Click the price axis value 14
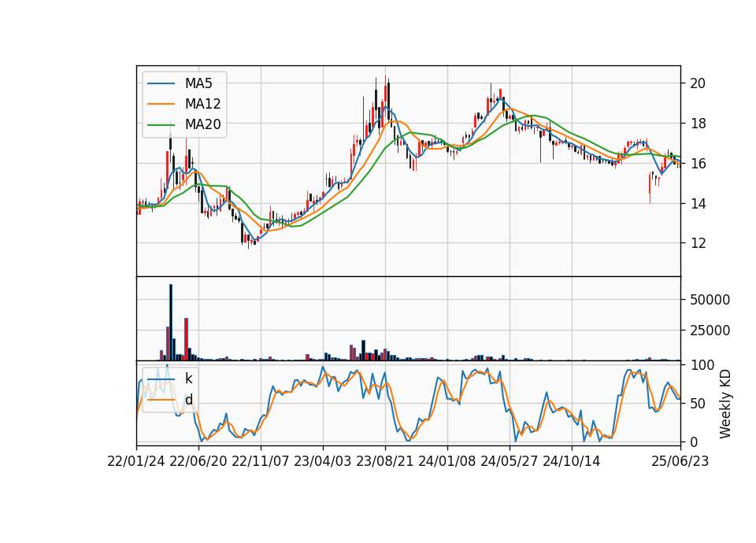Viewport: 756px width, 543px height. [698, 204]
